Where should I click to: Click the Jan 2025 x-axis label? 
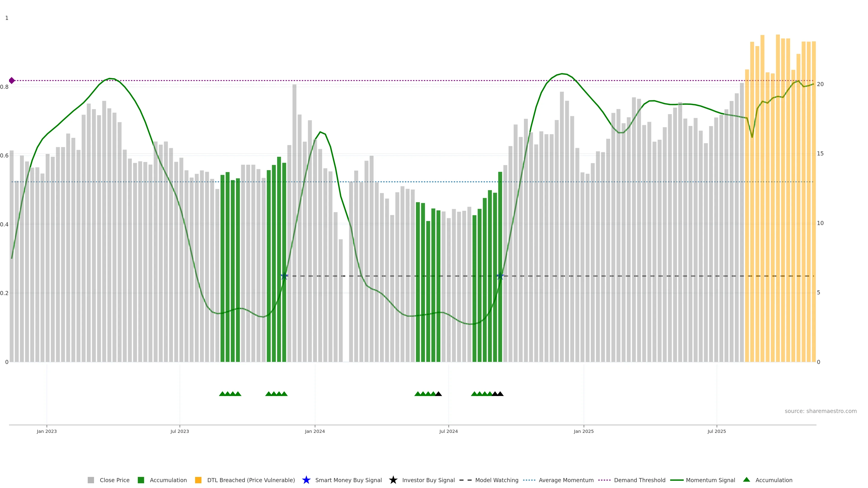[583, 431]
